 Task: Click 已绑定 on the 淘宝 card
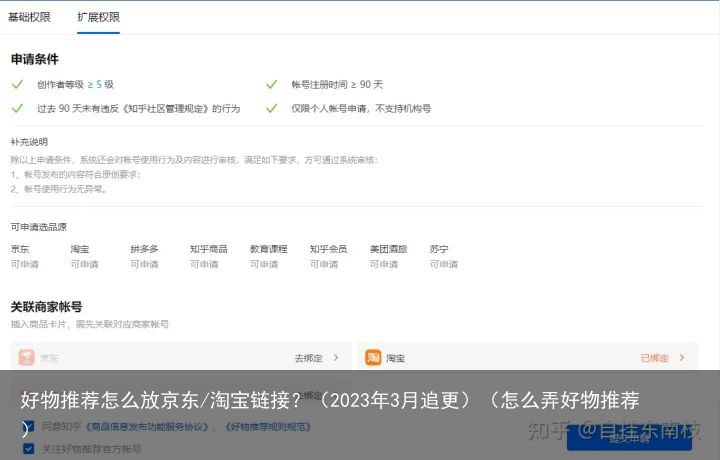[x=654, y=358]
